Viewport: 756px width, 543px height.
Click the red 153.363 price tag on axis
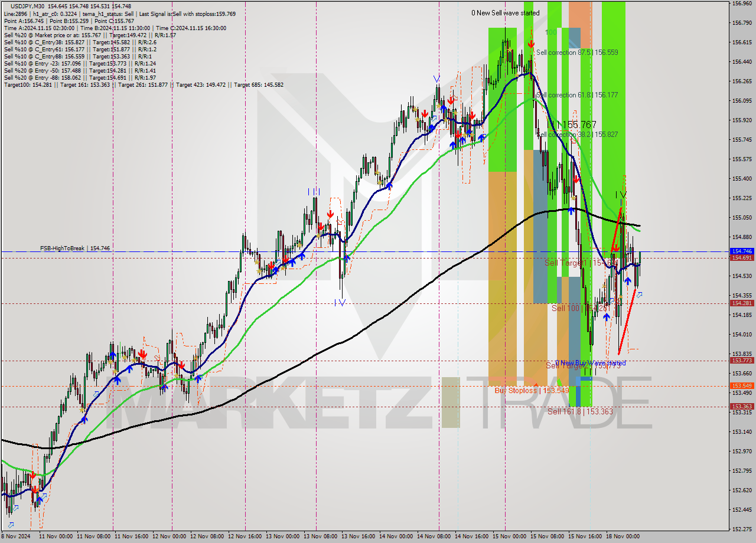pyautogui.click(x=742, y=407)
